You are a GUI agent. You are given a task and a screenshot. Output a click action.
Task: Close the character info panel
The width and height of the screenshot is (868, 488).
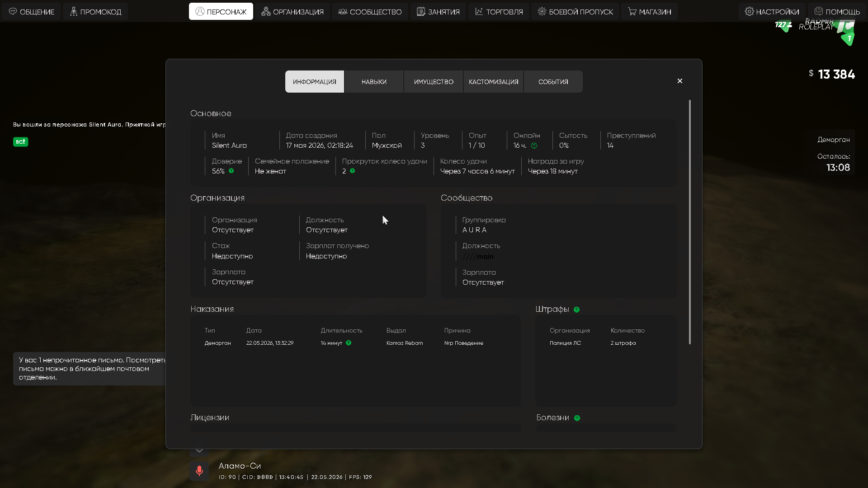[680, 81]
